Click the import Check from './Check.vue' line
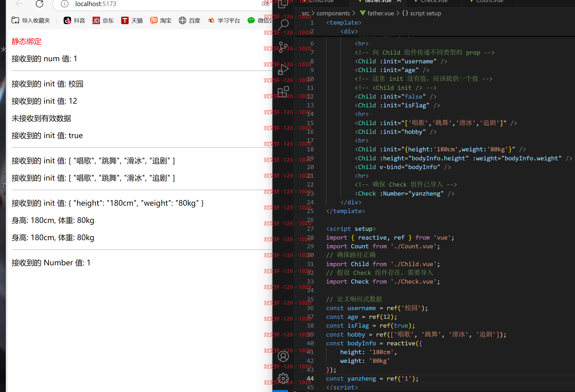This screenshot has height=392, width=575. 383,281
